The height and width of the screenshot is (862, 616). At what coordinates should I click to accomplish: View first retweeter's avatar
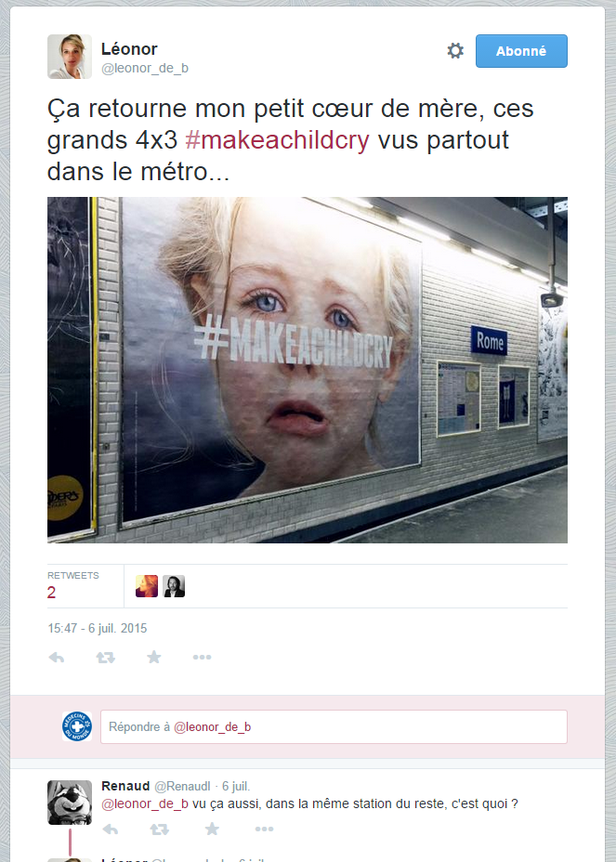[147, 586]
